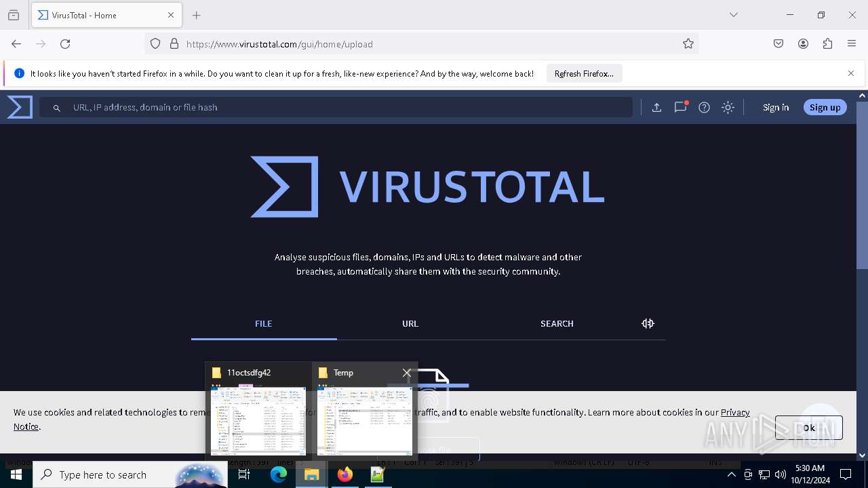Open the notifications chat icon
This screenshot has height=488, width=868.
point(680,107)
